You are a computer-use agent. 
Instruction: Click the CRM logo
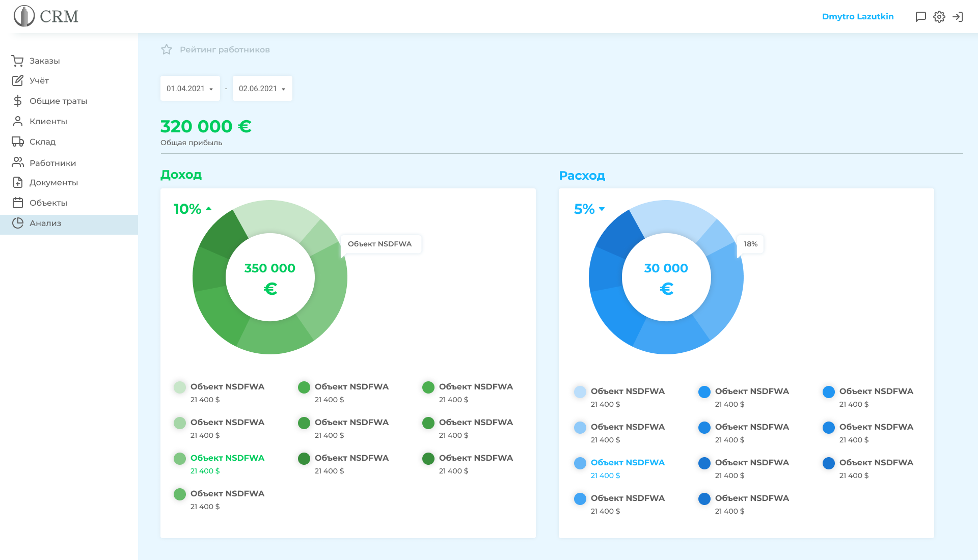(46, 16)
